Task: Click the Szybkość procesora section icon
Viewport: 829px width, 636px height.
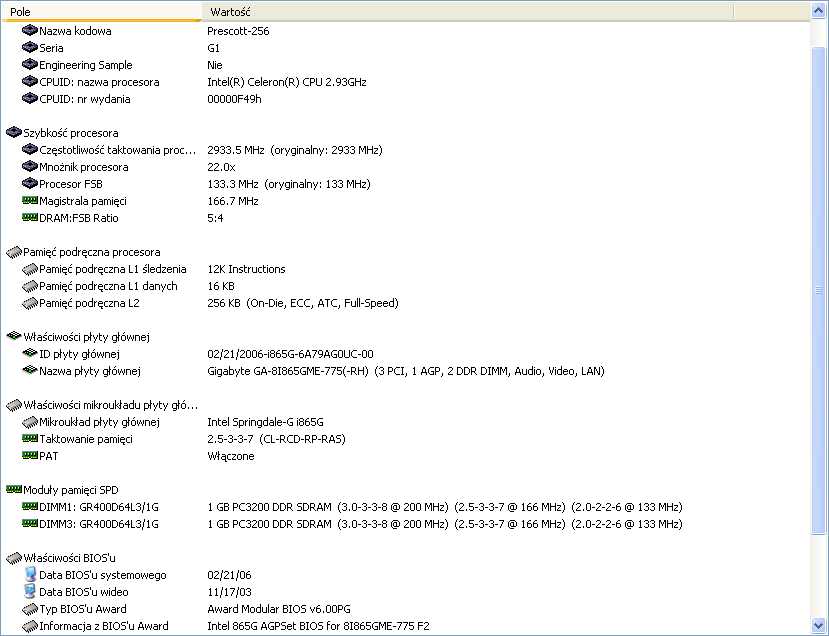Action: click(14, 133)
